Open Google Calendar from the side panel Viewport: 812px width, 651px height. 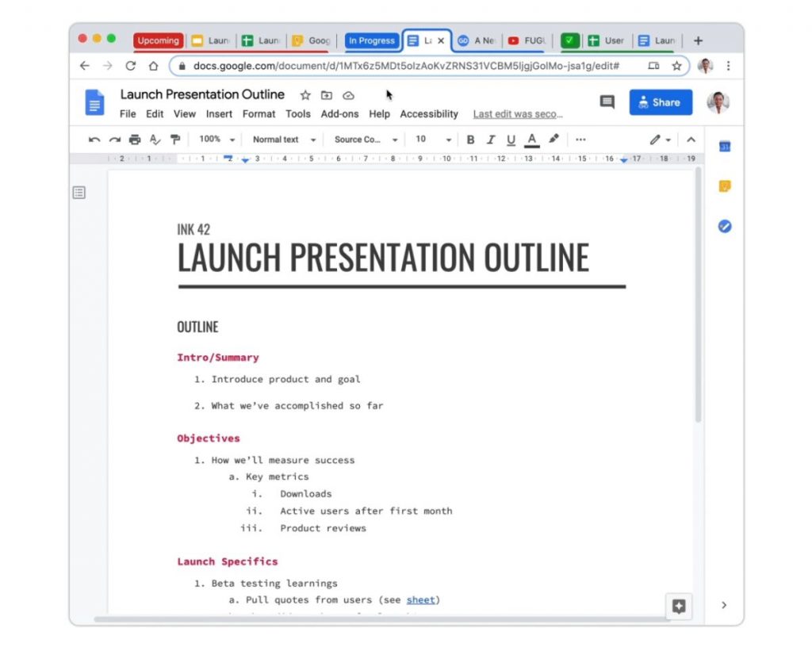[723, 147]
